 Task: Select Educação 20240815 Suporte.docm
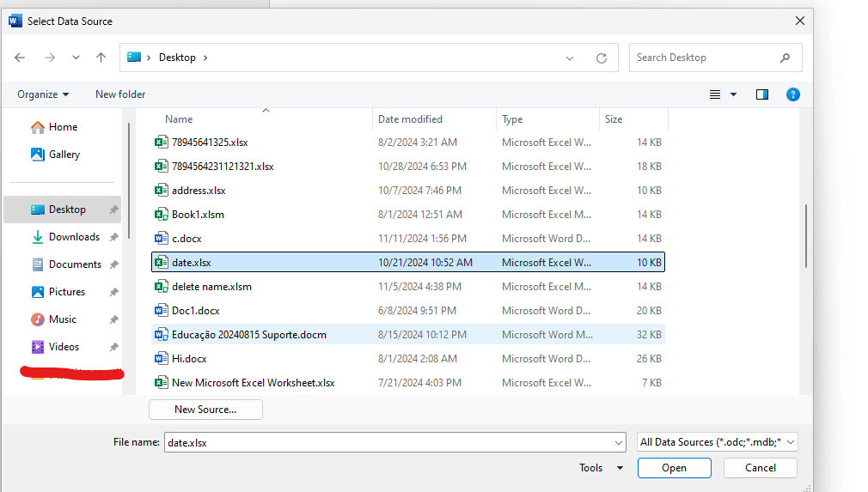pyautogui.click(x=408, y=335)
